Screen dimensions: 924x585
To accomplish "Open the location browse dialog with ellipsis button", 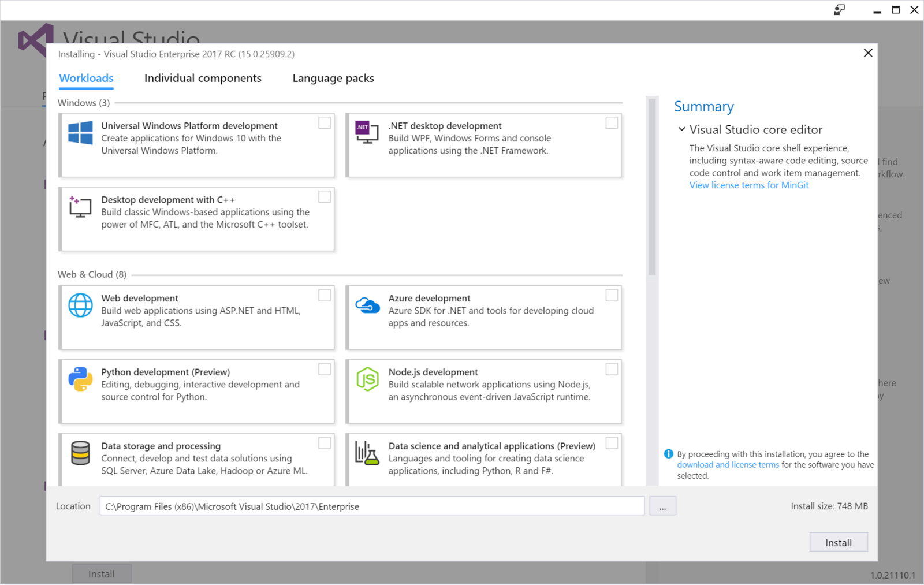I will point(662,506).
